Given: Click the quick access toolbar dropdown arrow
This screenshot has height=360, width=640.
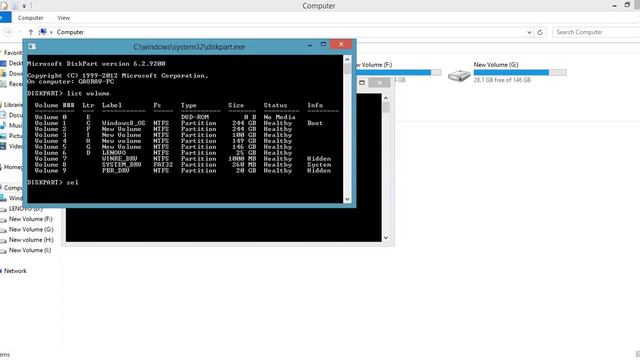Looking at the screenshot, I should coord(24,6).
